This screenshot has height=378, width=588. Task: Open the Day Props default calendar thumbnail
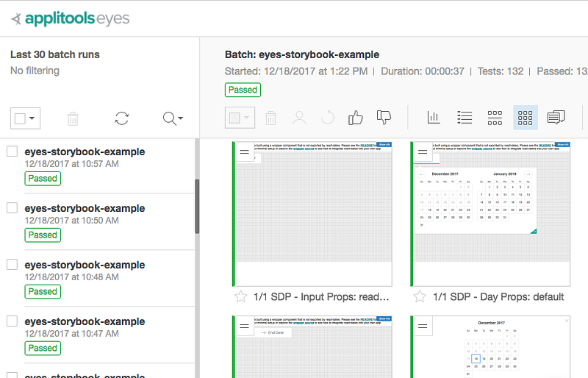(490, 213)
